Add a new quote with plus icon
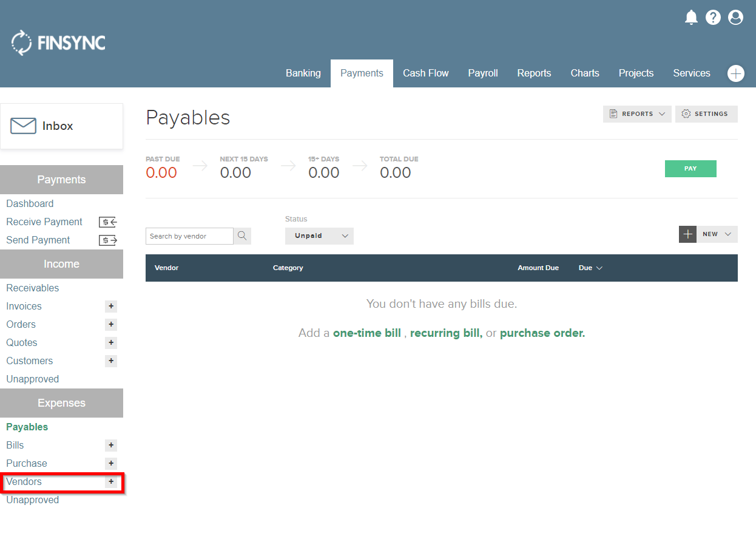The height and width of the screenshot is (539, 756). [x=111, y=343]
